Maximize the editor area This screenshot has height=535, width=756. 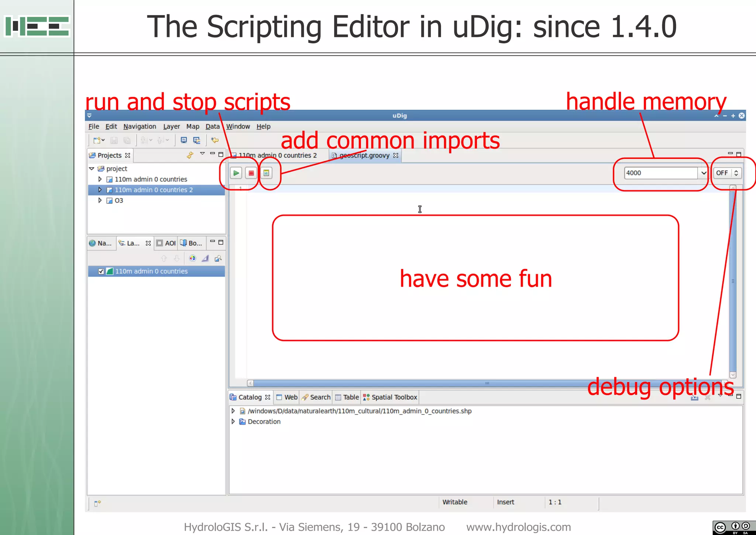(739, 154)
